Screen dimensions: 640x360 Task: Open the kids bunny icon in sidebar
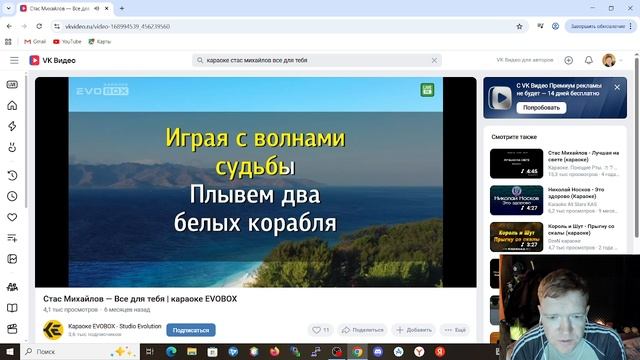12,147
